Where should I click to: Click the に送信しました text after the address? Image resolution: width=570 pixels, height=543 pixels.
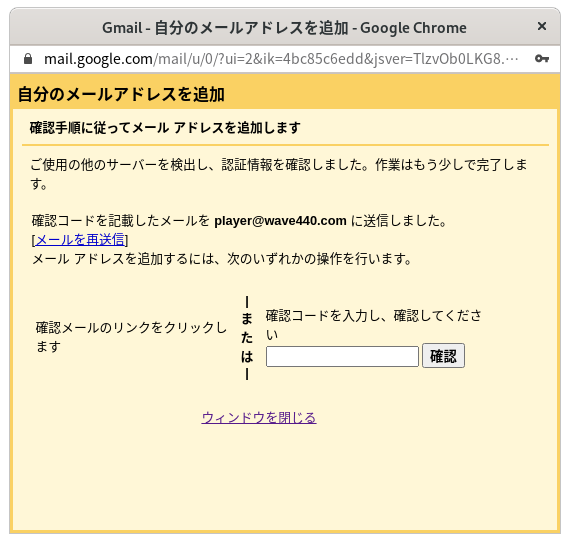coord(398,221)
